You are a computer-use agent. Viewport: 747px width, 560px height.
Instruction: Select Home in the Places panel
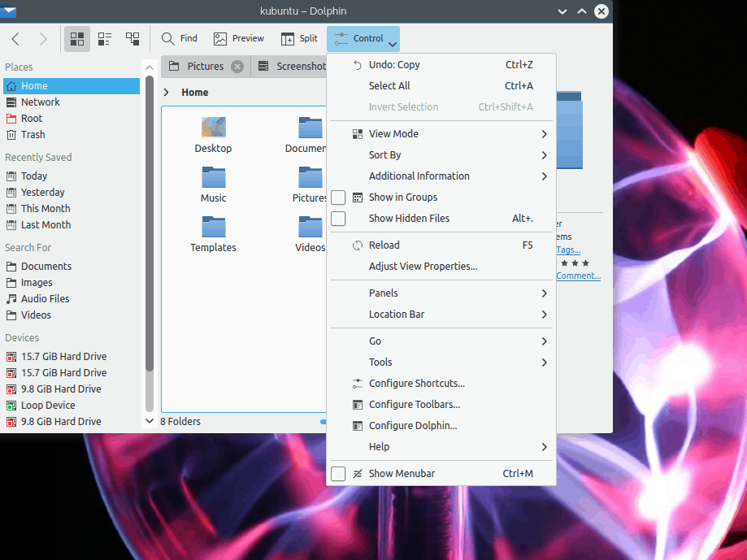72,85
